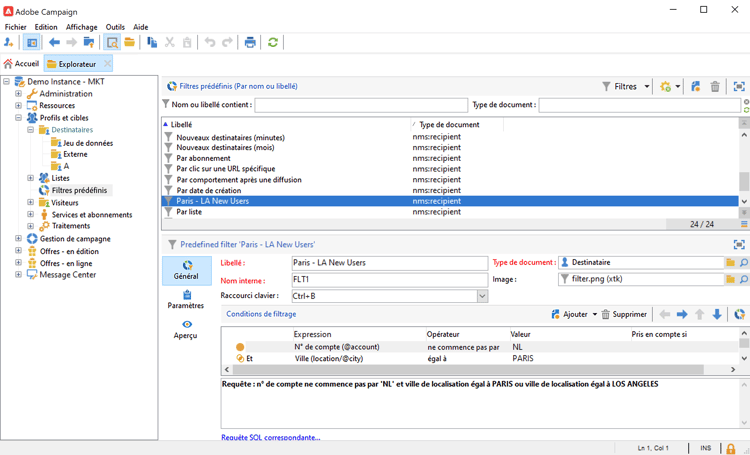750x455 pixels.
Task: Click the grey left arrow in conditions toolbar
Action: coord(664,314)
